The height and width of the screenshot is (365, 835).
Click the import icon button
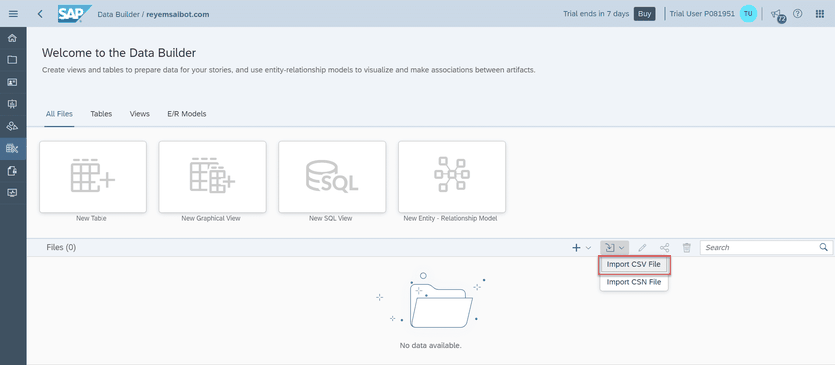pos(610,248)
